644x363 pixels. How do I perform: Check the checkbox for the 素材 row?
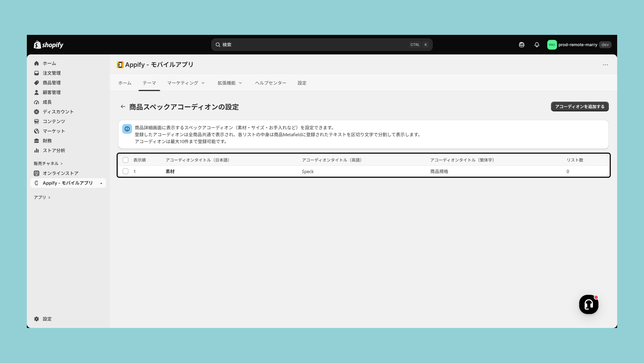click(x=125, y=171)
